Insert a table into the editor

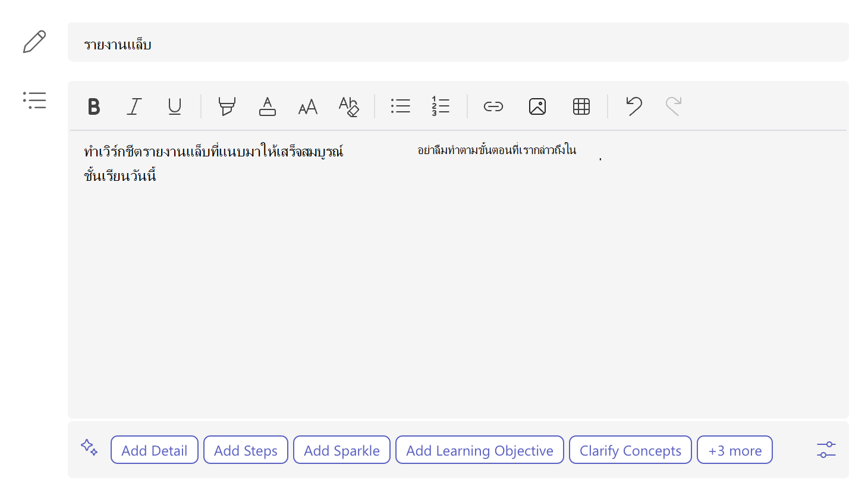[x=581, y=106]
